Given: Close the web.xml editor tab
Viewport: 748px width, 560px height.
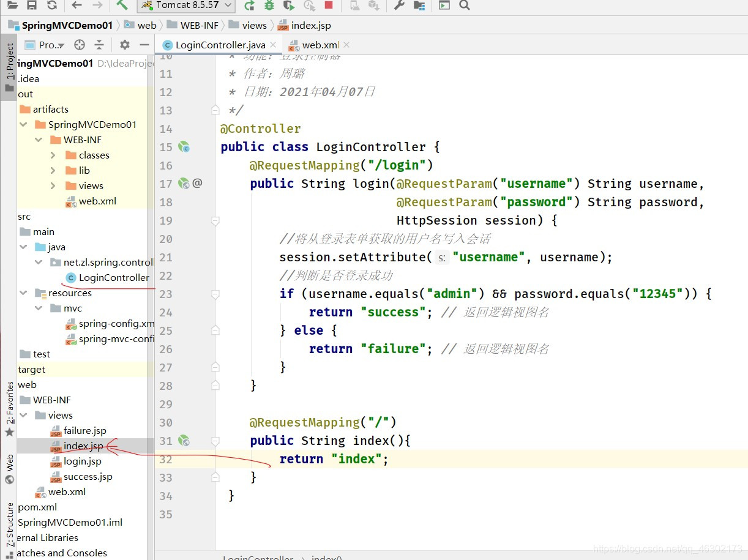Looking at the screenshot, I should click(x=346, y=45).
